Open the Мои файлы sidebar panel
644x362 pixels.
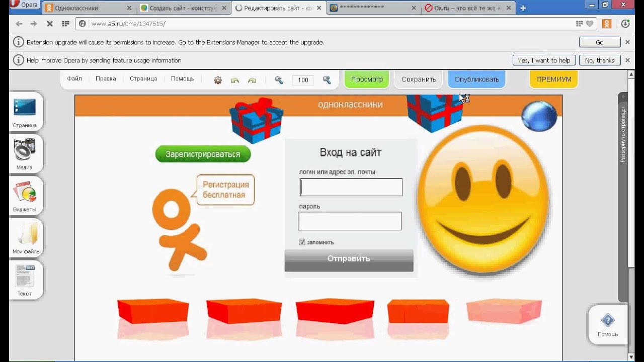pyautogui.click(x=25, y=238)
